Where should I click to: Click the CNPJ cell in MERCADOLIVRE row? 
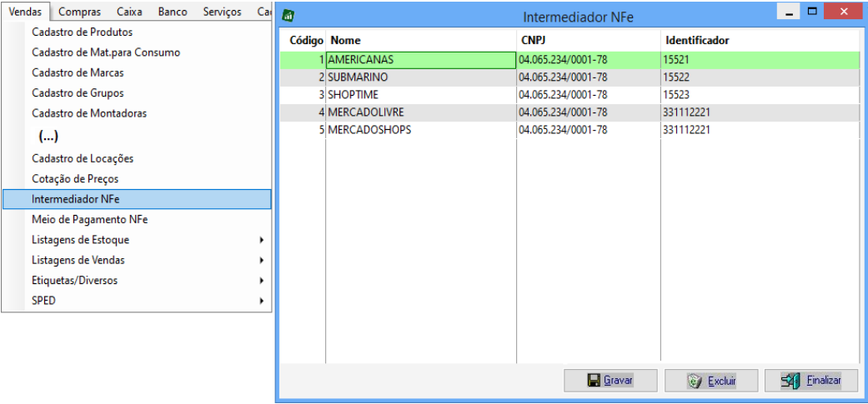(589, 112)
